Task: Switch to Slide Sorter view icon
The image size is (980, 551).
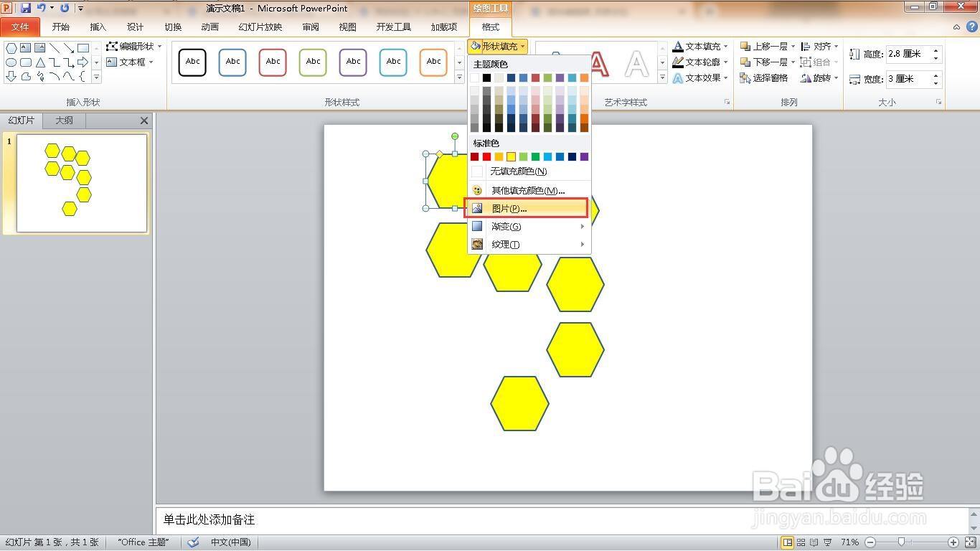Action: click(x=801, y=542)
